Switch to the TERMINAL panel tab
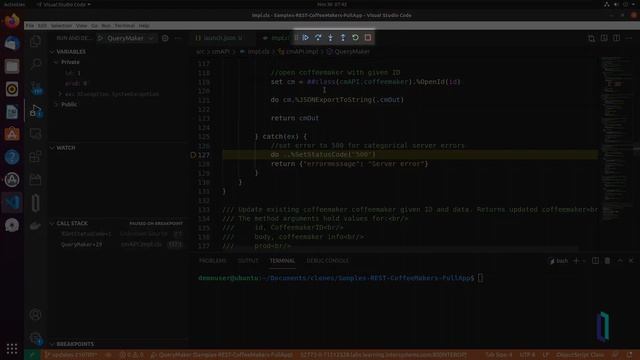 pyautogui.click(x=282, y=261)
